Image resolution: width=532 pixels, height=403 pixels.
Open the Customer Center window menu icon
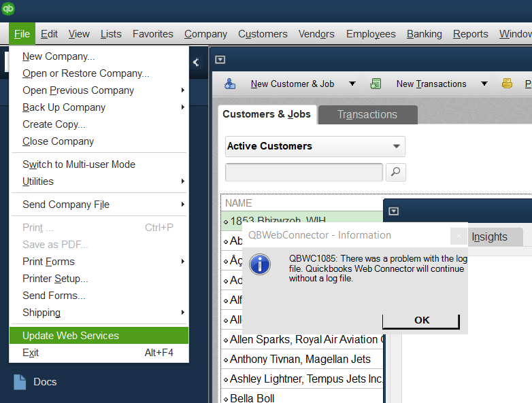[220, 60]
